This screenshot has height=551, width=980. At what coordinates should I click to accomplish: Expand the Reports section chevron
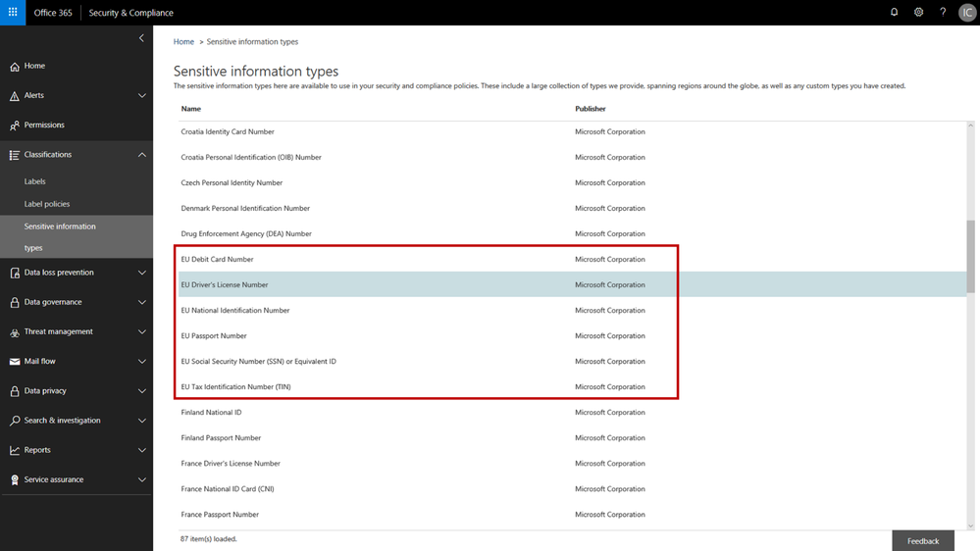(x=142, y=450)
